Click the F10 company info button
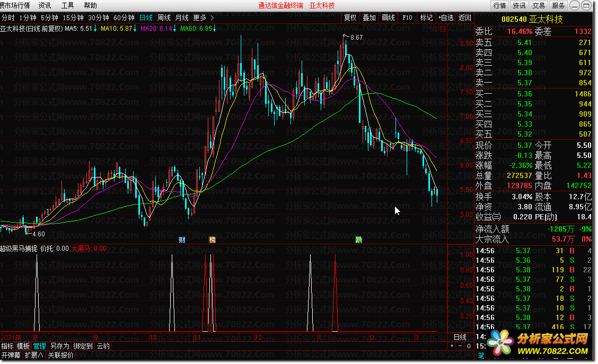598x364 pixels. [407, 17]
